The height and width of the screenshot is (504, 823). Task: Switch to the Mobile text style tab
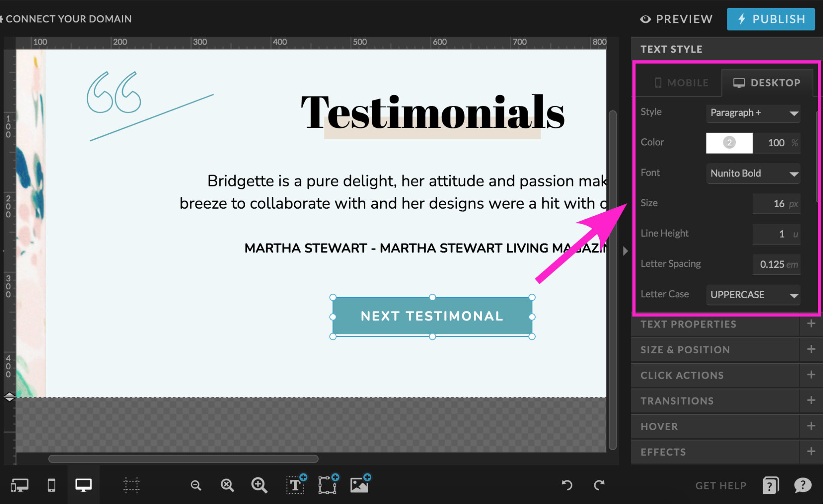[x=682, y=83]
